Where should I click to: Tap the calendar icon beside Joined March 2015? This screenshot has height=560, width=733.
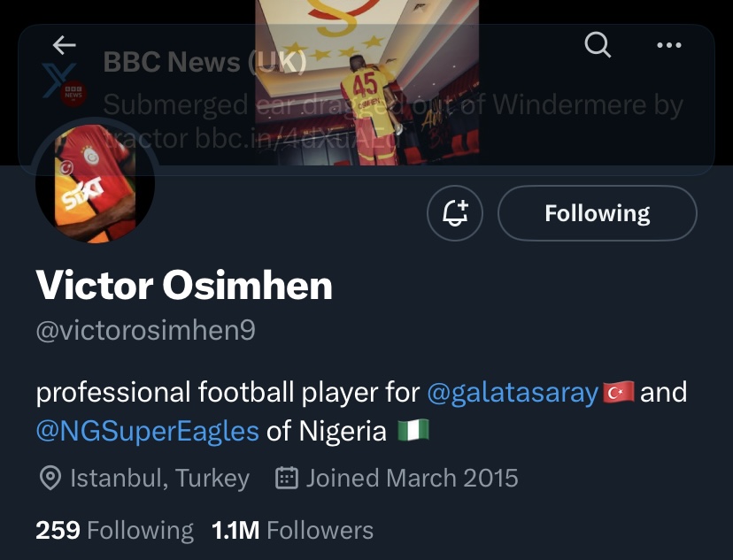(288, 478)
